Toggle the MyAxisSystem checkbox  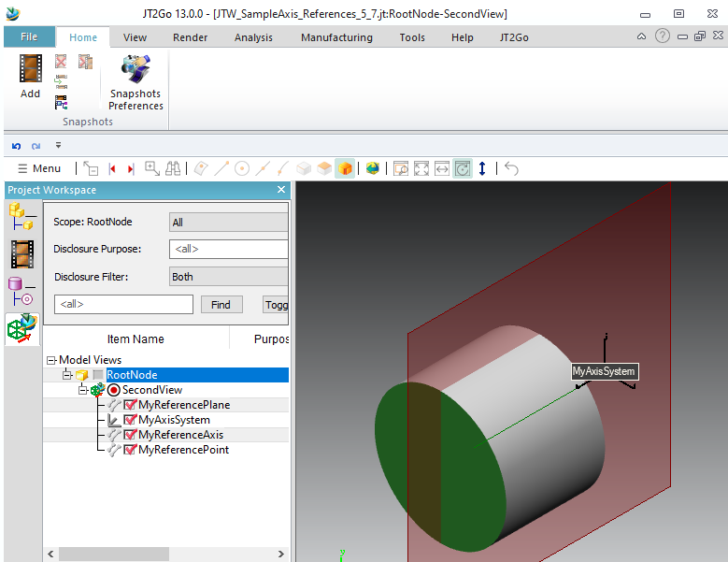click(x=130, y=420)
